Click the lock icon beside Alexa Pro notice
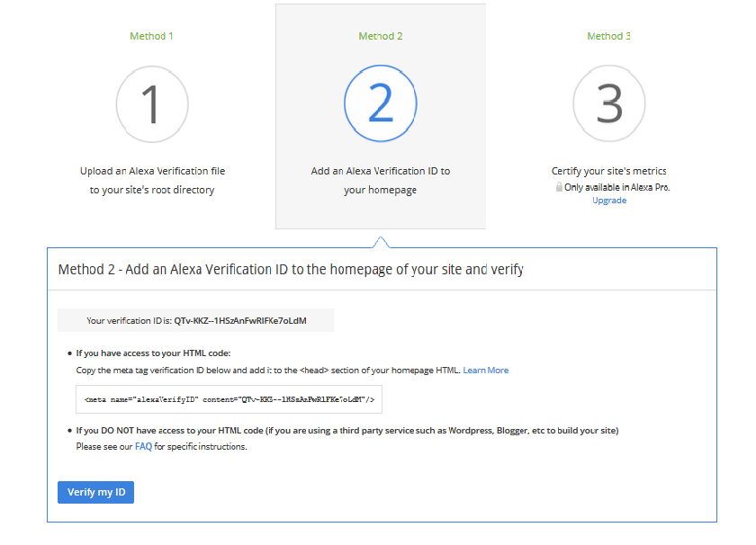 click(559, 187)
